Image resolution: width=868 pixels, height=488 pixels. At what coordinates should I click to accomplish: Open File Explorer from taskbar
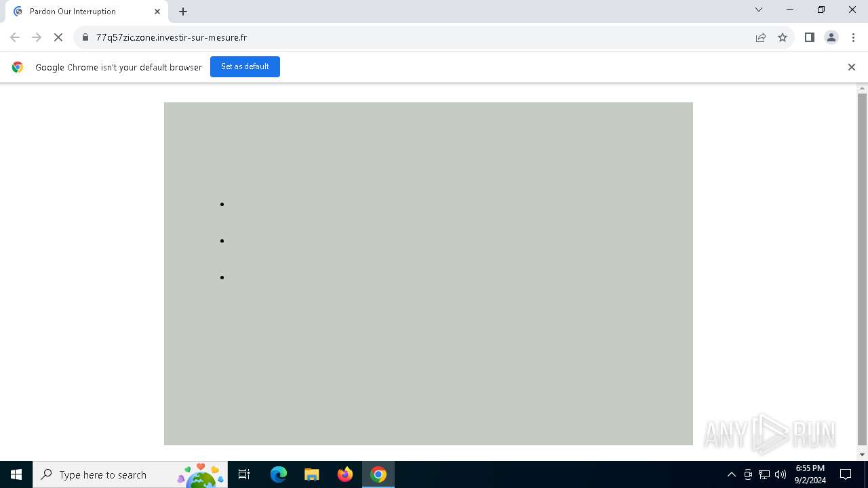coord(311,474)
